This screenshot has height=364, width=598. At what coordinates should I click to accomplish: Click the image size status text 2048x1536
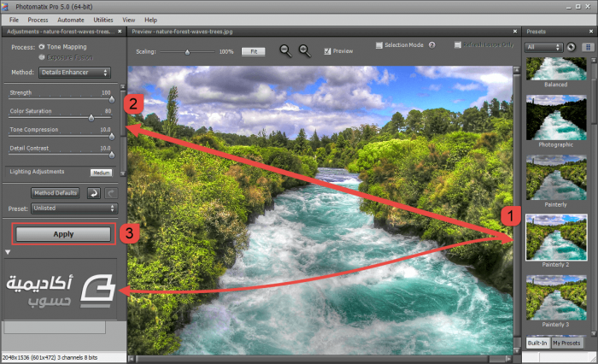tap(50, 357)
